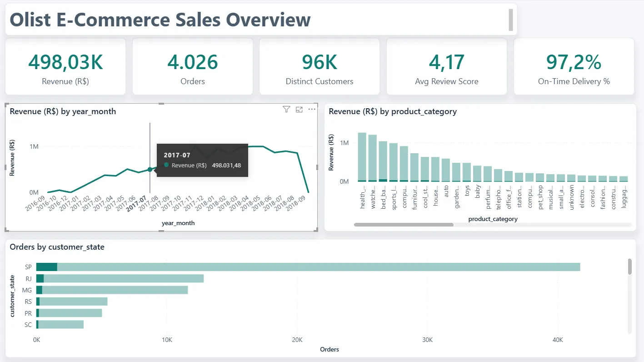Click the bold 2017-07 label on the year_month axis
644x362 pixels.
click(x=135, y=204)
